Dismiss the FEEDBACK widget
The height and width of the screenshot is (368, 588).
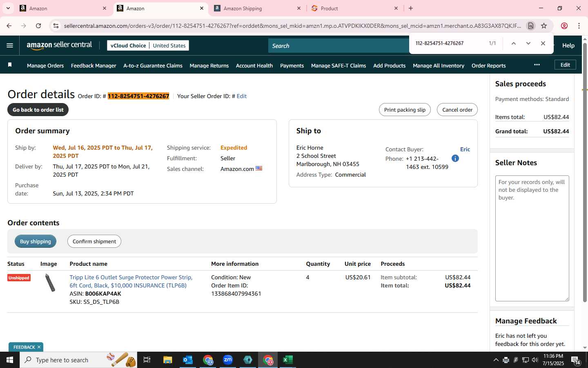39,347
